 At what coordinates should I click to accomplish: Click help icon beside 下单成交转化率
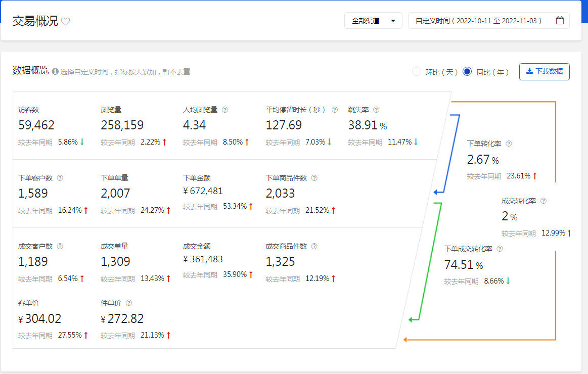[500, 249]
